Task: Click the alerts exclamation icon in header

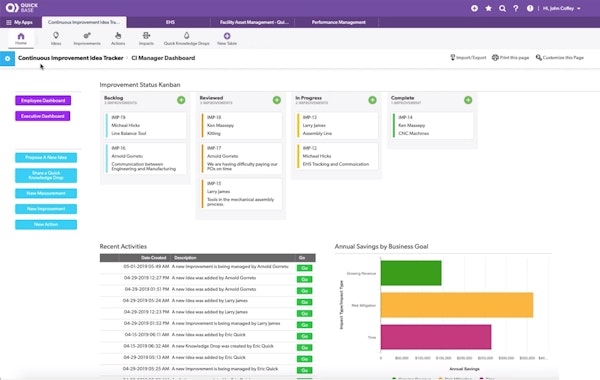Action: 530,8
